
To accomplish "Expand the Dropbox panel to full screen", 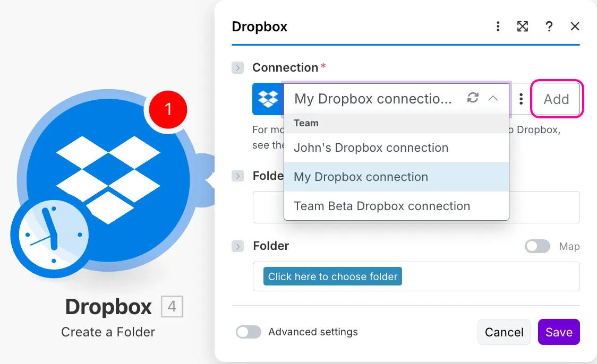I will point(523,26).
